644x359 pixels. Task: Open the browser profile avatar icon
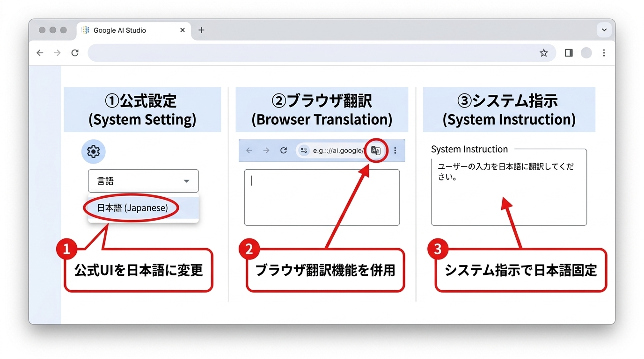[586, 53]
